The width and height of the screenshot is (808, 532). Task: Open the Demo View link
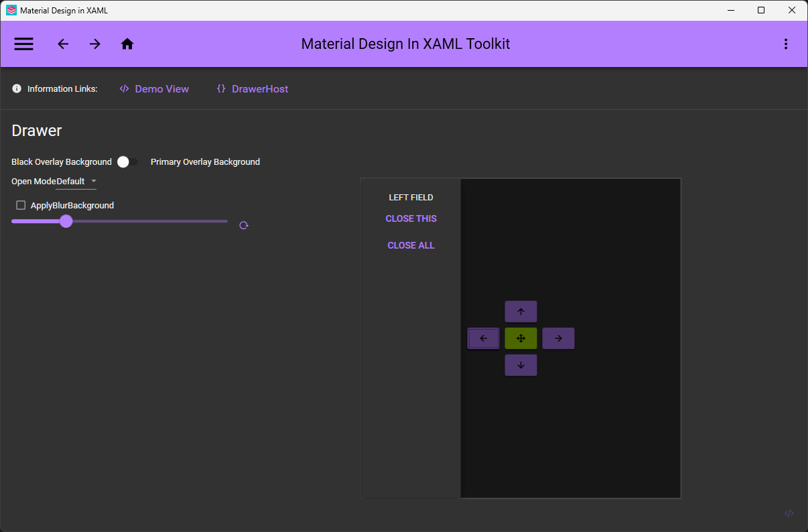click(x=154, y=88)
